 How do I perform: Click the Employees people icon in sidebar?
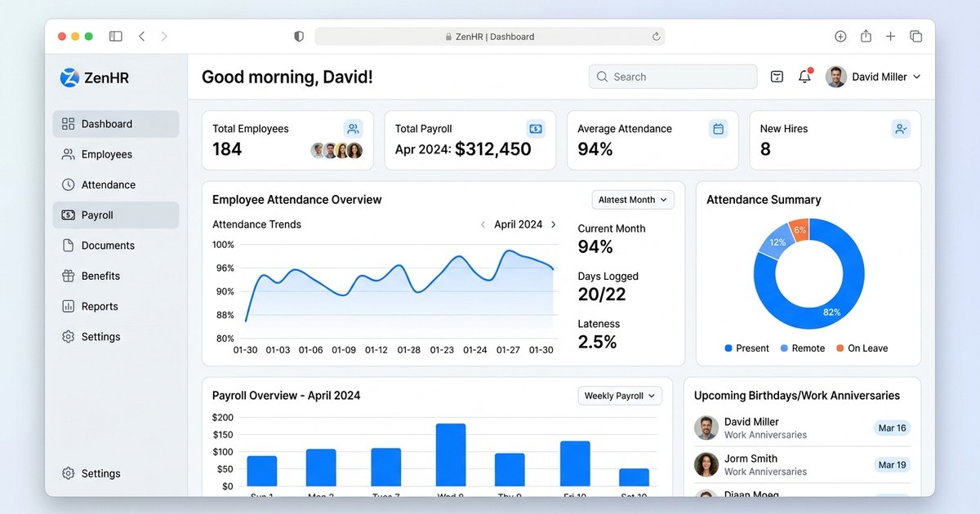tap(68, 154)
